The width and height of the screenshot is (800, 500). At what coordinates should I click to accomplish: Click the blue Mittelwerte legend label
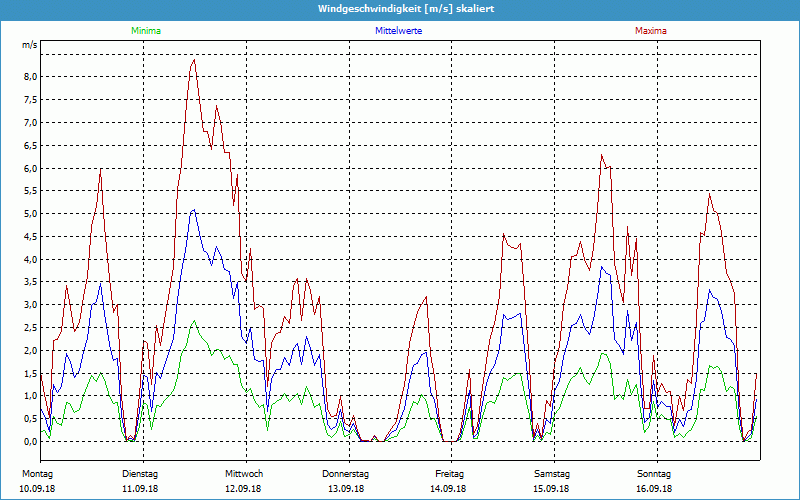pos(398,31)
